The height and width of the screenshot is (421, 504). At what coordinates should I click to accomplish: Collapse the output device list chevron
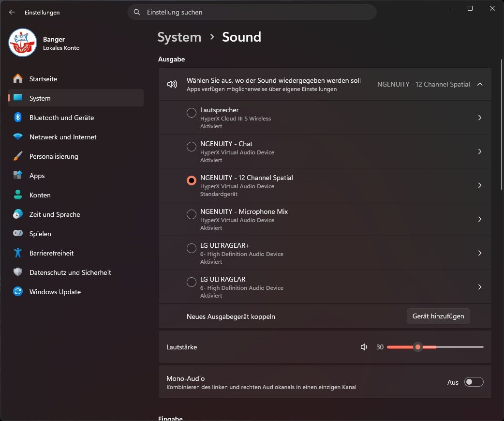coord(480,84)
